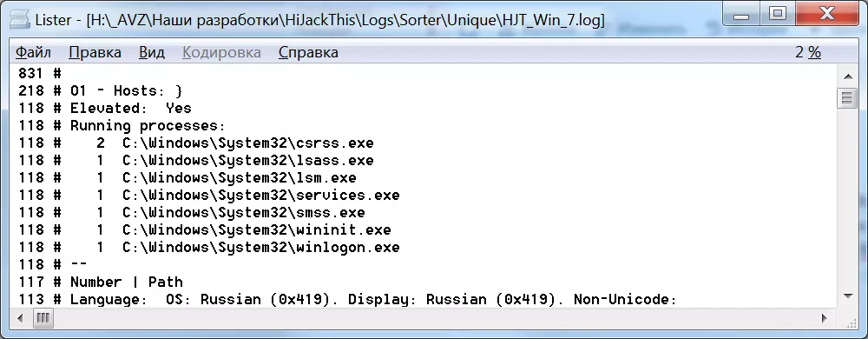Image resolution: width=868 pixels, height=339 pixels.
Task: Click the '118 # --' line
Action: [x=53, y=265]
